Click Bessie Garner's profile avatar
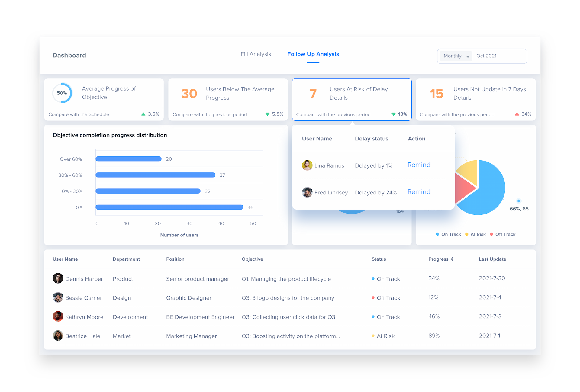The width and height of the screenshot is (580, 392). click(x=58, y=297)
